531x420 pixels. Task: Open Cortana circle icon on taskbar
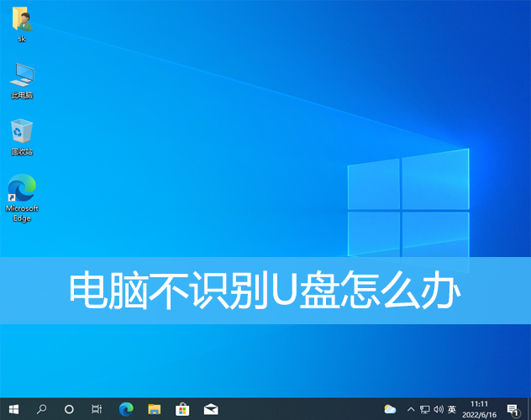(x=69, y=409)
